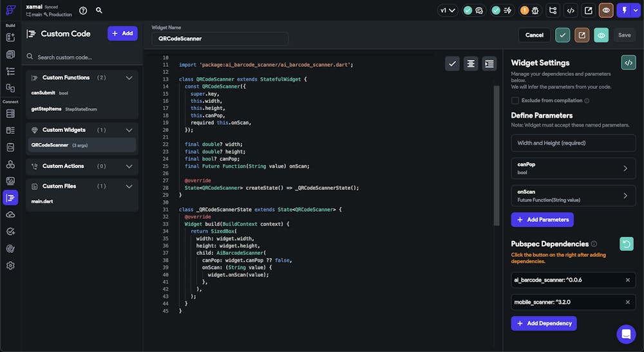This screenshot has width=644, height=352.
Task: Open the v1 version dropdown
Action: [447, 10]
